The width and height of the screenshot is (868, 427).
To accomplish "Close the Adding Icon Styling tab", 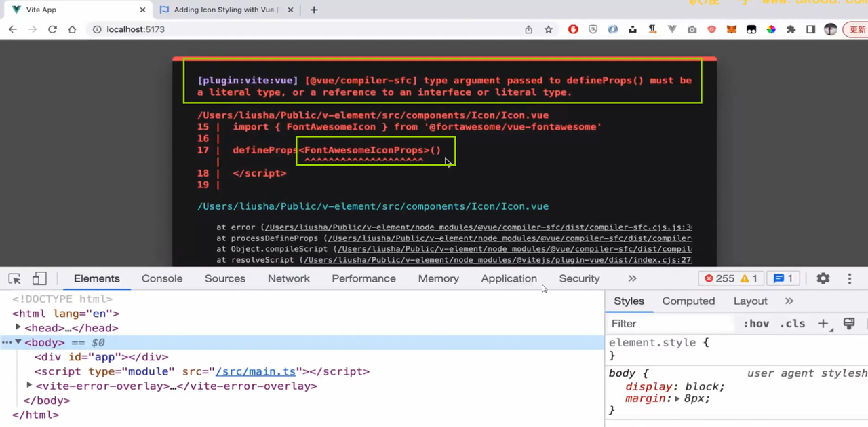I will click(x=291, y=10).
